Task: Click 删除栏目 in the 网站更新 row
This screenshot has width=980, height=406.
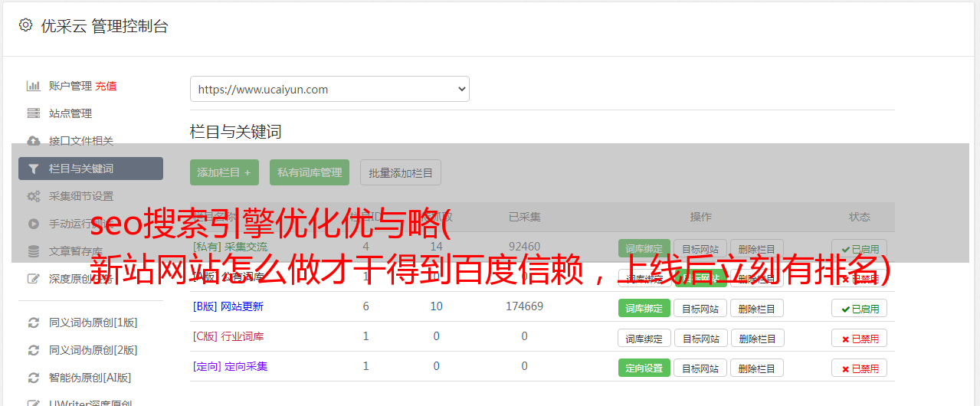Action: pos(757,308)
